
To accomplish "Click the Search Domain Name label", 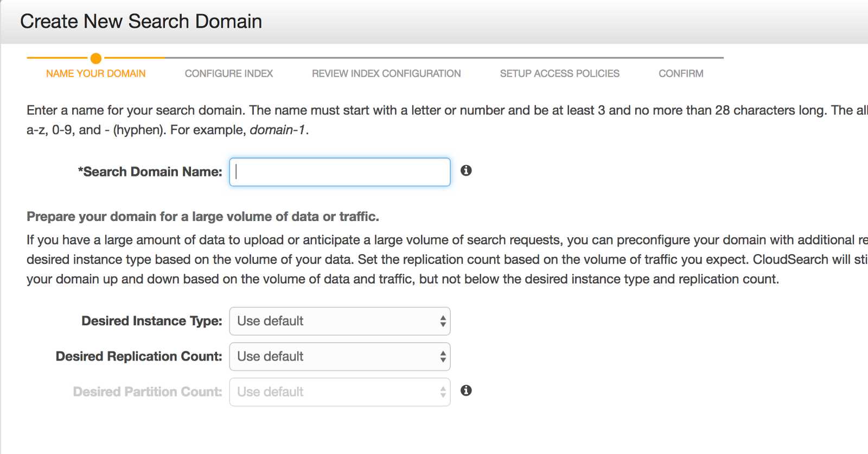I will (150, 172).
